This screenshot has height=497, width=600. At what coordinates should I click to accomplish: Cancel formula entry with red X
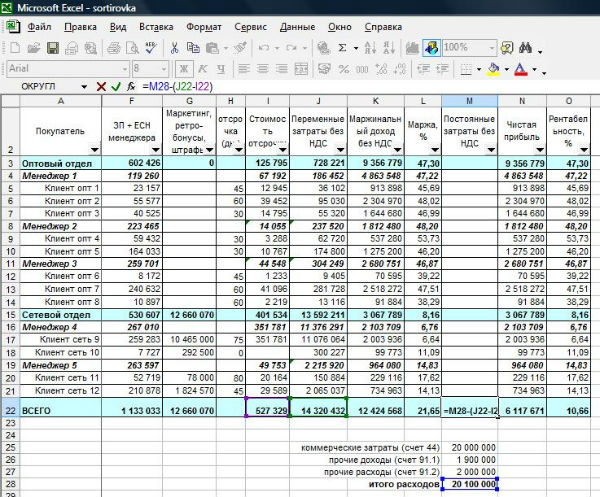(102, 87)
